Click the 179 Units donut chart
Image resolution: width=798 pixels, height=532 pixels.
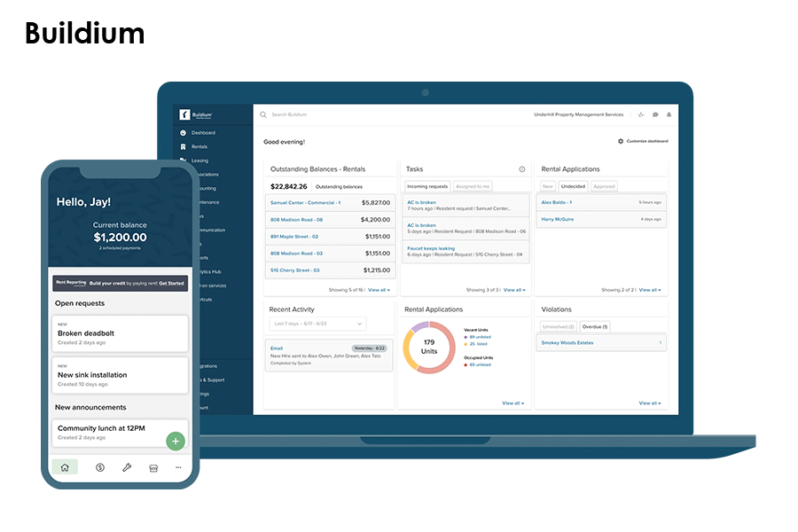[429, 348]
